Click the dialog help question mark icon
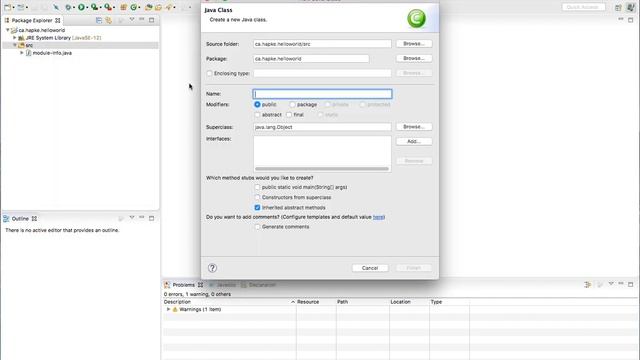This screenshot has width=640, height=360. pos(212,268)
